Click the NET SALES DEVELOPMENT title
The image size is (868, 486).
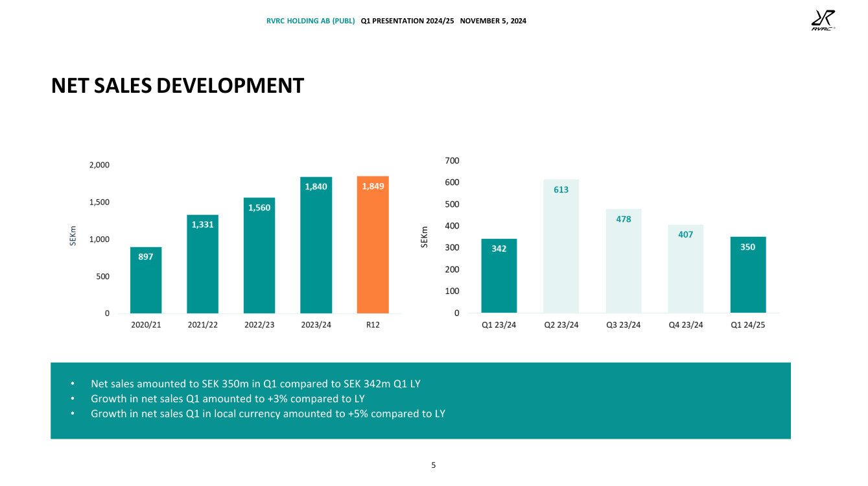coord(178,86)
